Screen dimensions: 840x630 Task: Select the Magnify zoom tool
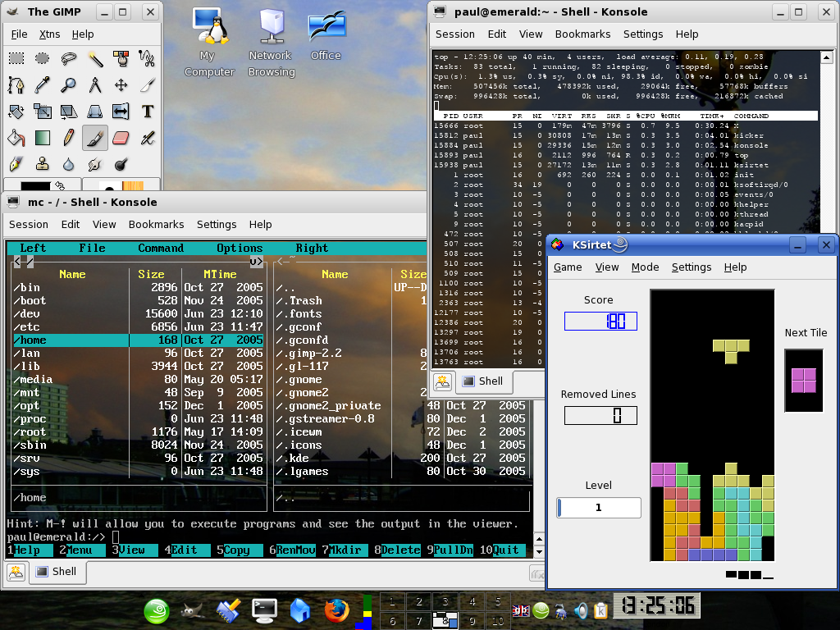(69, 84)
